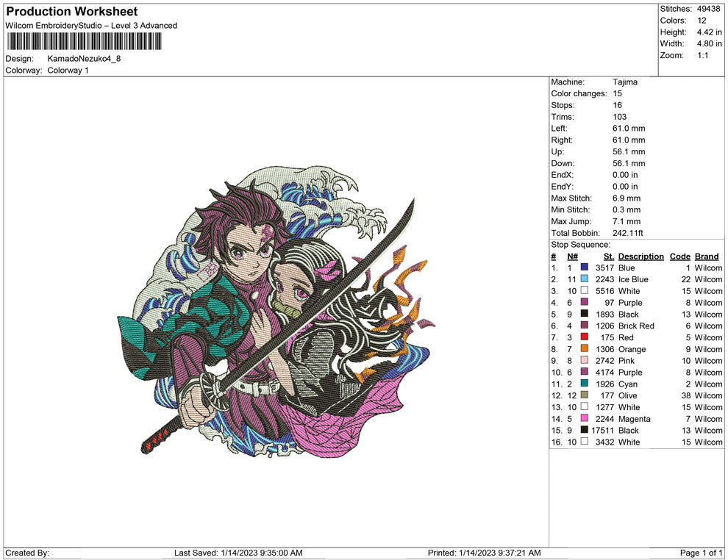Click the Color changes value '15'

tap(617, 94)
